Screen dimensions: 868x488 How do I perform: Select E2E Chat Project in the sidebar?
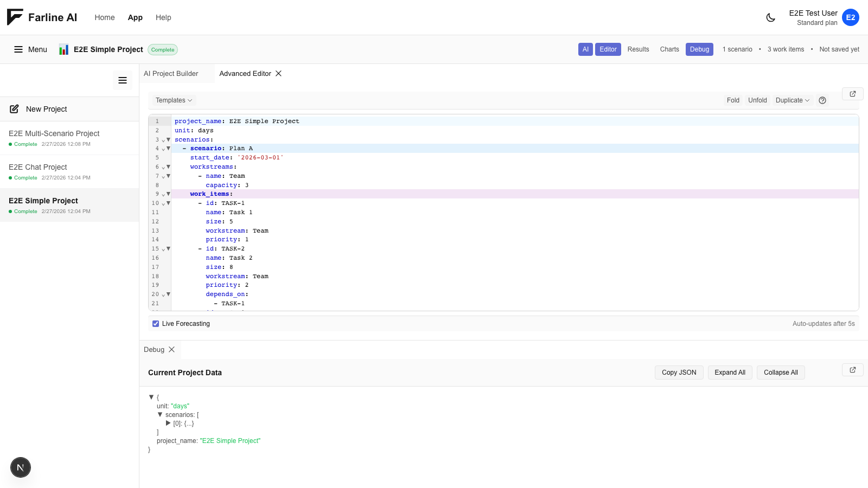pyautogui.click(x=37, y=167)
